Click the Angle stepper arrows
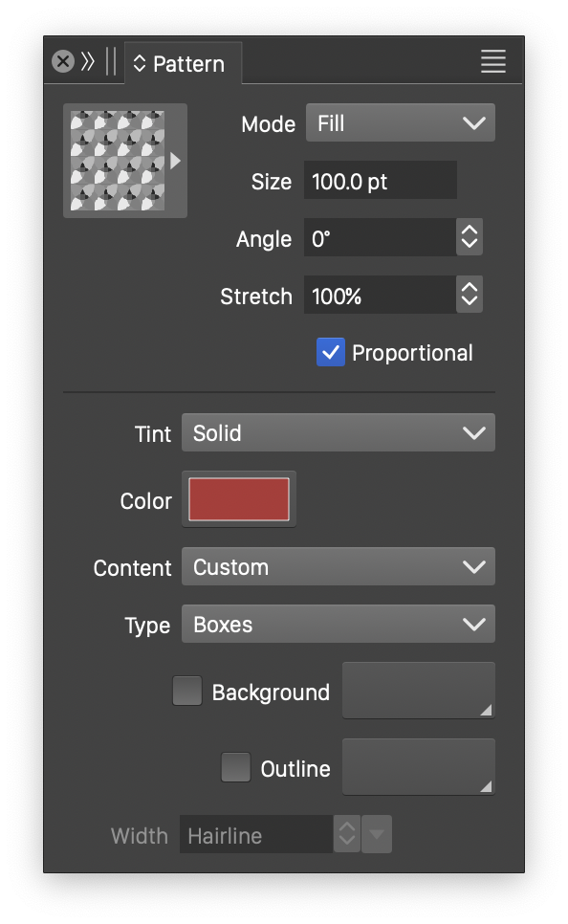 469,237
